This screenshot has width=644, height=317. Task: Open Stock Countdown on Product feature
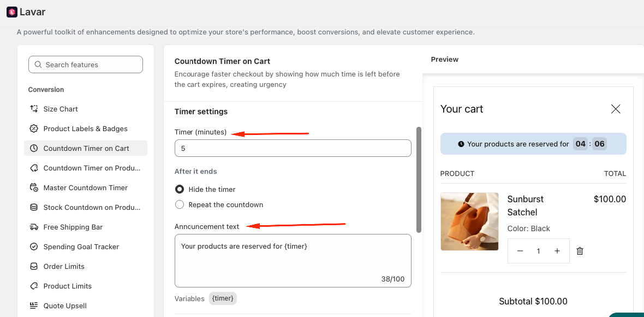(x=86, y=208)
